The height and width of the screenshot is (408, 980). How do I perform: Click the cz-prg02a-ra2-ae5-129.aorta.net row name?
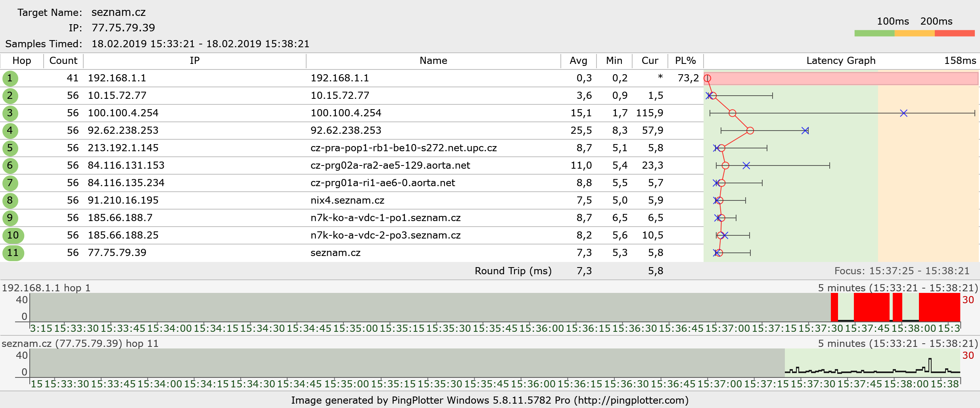pos(390,166)
